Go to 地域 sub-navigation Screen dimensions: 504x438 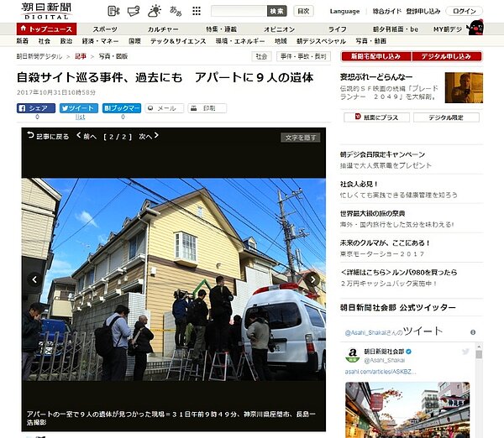(x=281, y=41)
